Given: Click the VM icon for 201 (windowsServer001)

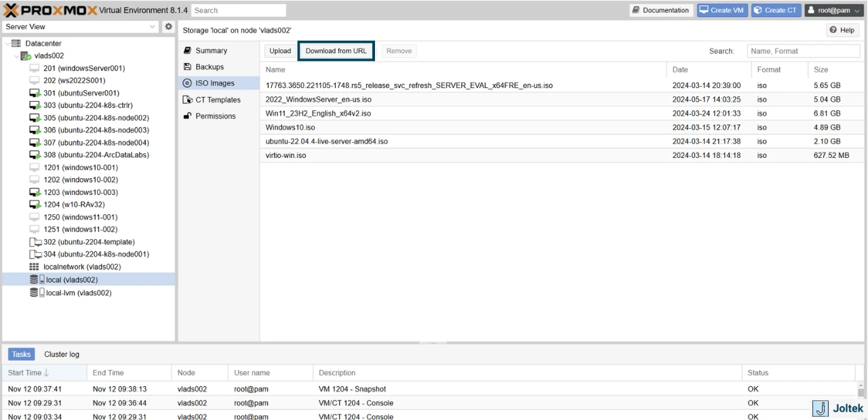Looking at the screenshot, I should (35, 68).
